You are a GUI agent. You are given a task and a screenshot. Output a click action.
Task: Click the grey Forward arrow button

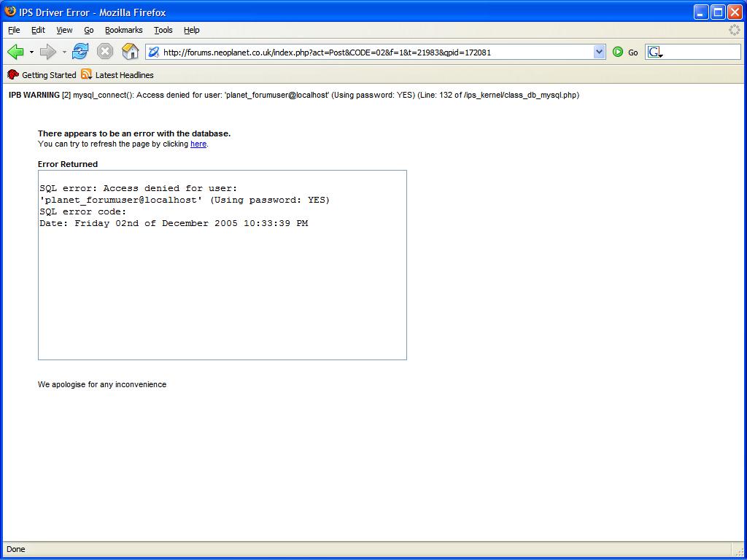48,52
